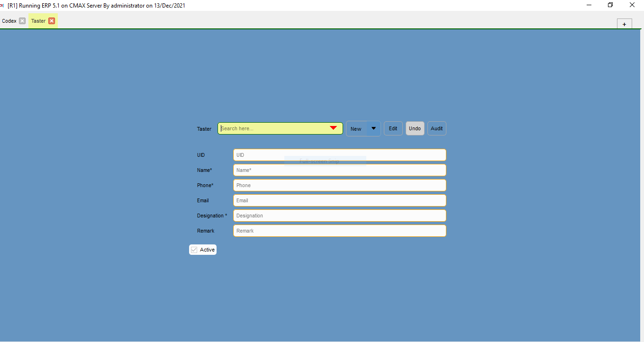Close the Taster tab with red X
This screenshot has width=644, height=342.
[52, 21]
